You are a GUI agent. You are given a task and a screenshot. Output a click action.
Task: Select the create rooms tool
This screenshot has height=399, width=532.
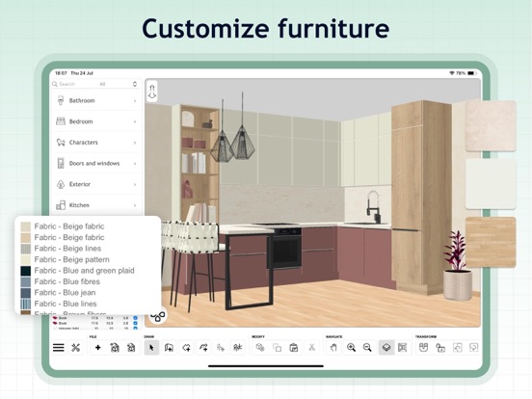(x=186, y=347)
